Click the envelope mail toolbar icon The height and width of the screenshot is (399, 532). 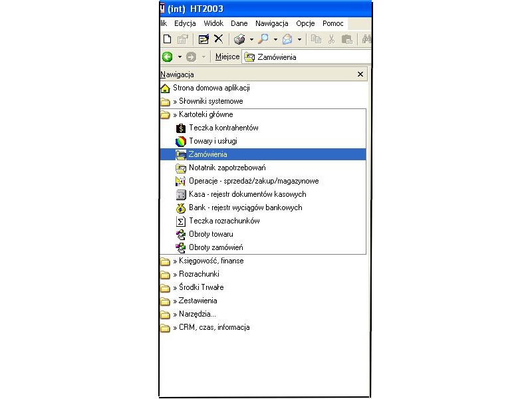(287, 39)
